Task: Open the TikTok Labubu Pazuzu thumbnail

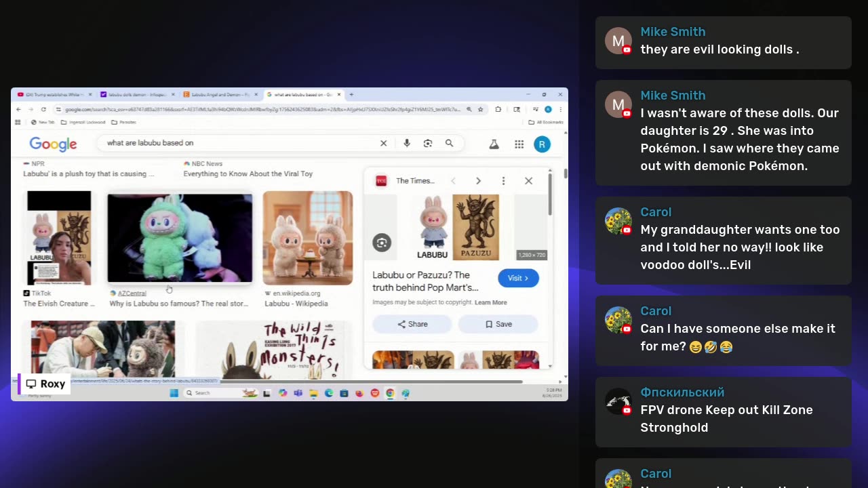Action: 59,238
